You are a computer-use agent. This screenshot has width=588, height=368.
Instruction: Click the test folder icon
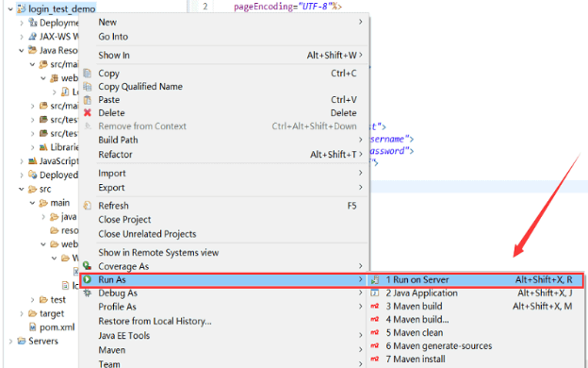(44, 300)
